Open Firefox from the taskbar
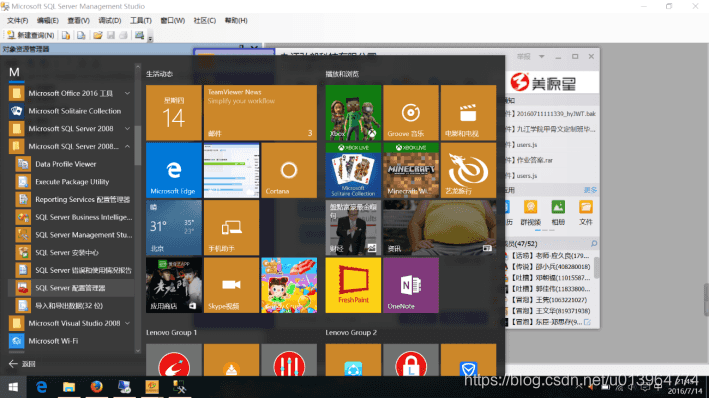The width and height of the screenshot is (709, 399). [x=96, y=387]
